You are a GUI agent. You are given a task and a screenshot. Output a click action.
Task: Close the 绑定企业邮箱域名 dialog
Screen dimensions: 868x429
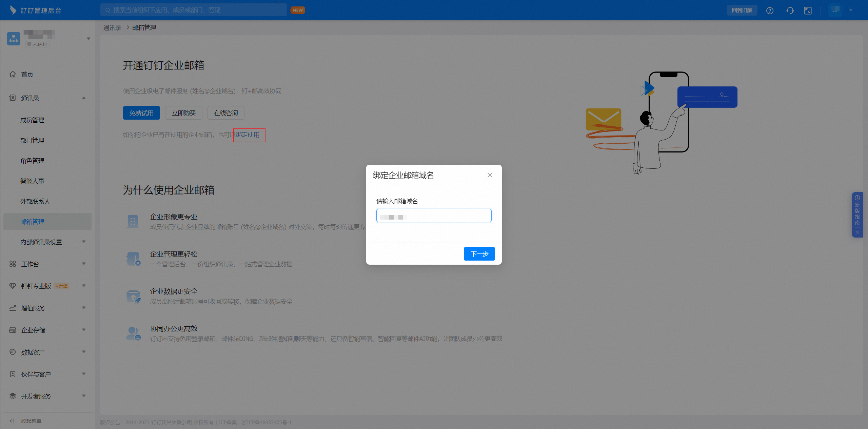click(x=489, y=176)
